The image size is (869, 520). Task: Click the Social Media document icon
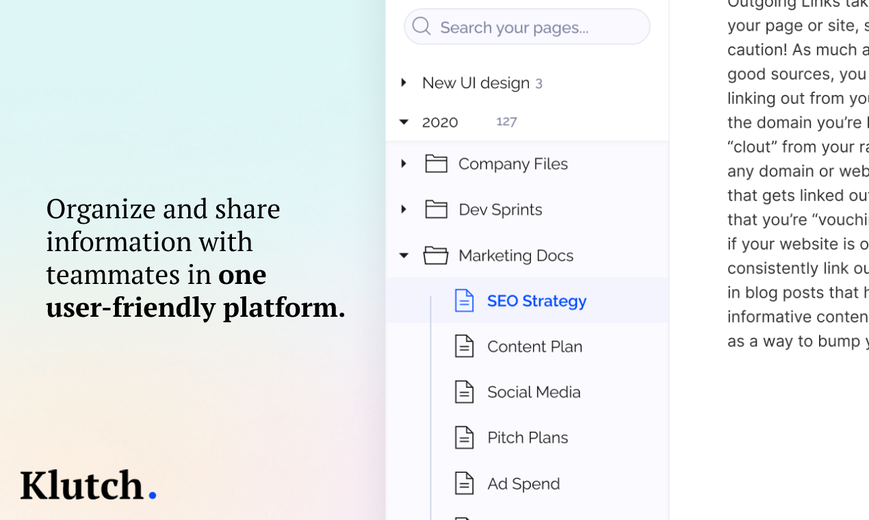point(464,391)
